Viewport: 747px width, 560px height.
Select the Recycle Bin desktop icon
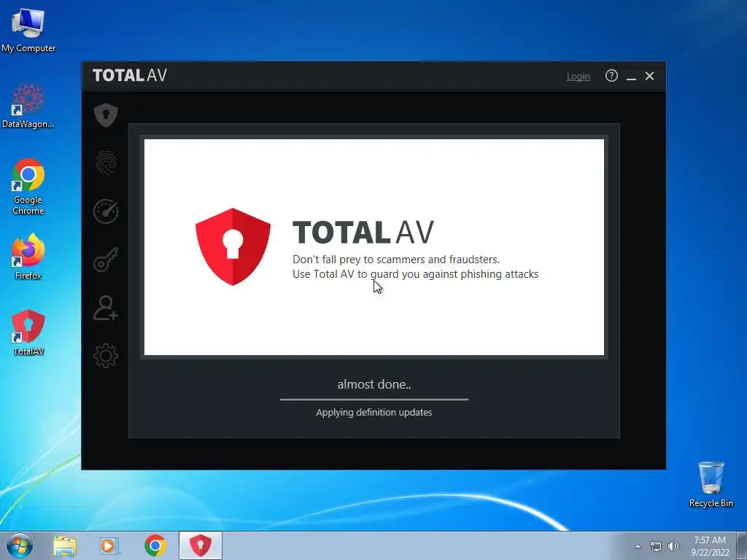711,484
